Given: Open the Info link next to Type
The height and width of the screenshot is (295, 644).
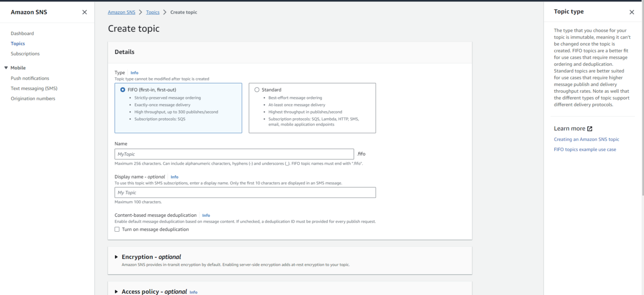Looking at the screenshot, I should point(135,73).
